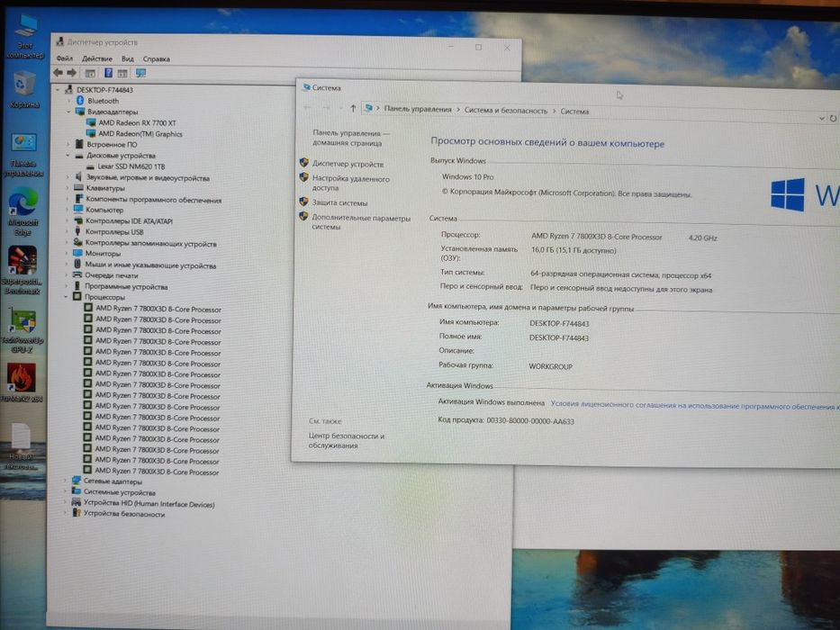Maximize the Device Manager window
840x630 pixels.
pos(478,47)
